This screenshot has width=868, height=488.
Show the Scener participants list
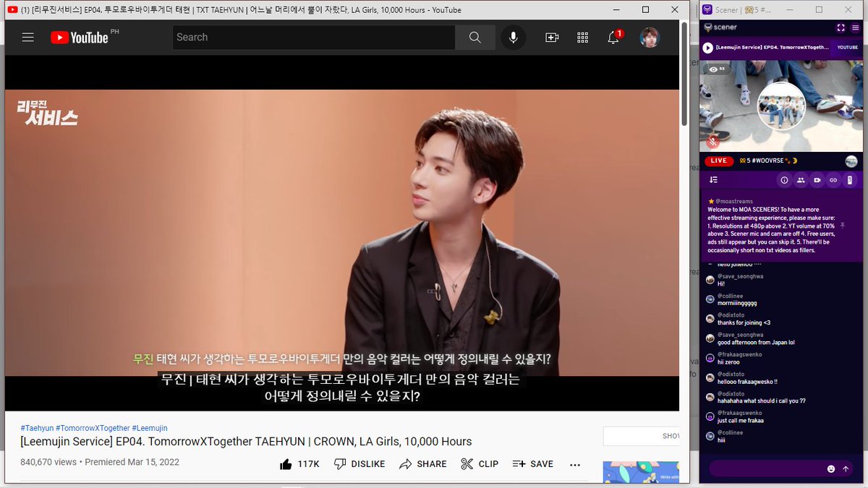(801, 180)
